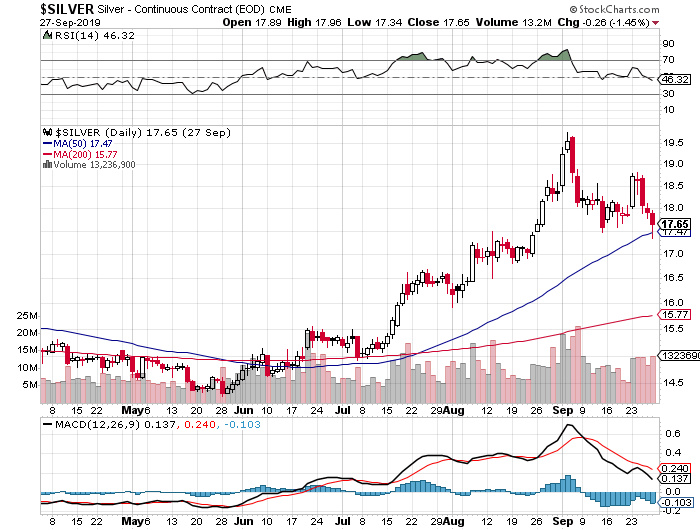This screenshot has height=530, width=700.
Task: Click the candlestick icon beside $SILVER (Daily)
Action: click(x=45, y=131)
